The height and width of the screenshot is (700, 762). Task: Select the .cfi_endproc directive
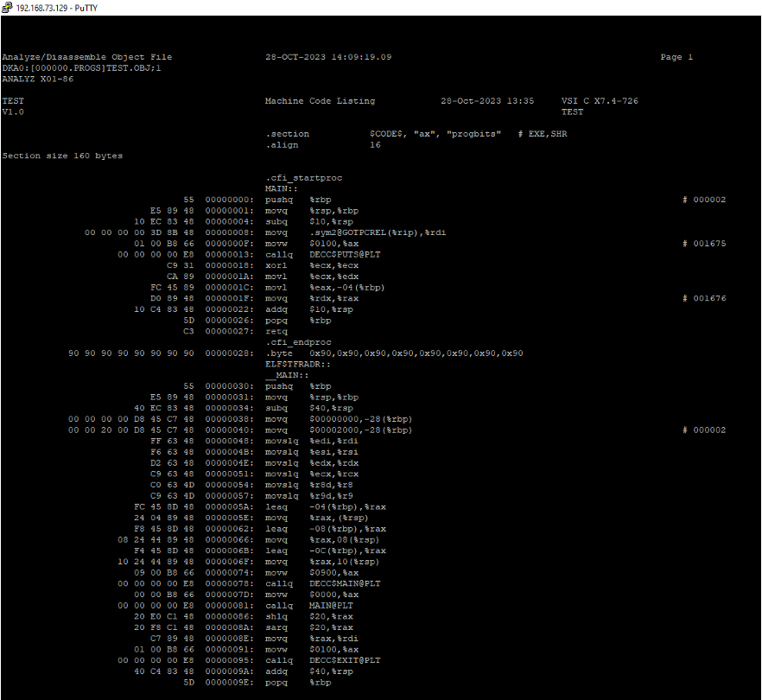click(298, 342)
